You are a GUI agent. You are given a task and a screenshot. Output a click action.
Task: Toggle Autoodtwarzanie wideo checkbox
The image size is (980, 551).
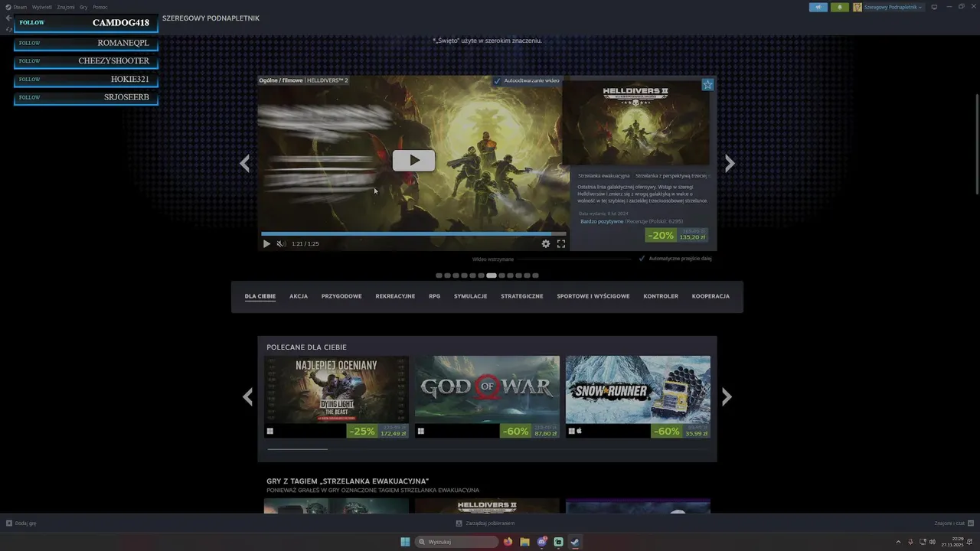(x=497, y=80)
